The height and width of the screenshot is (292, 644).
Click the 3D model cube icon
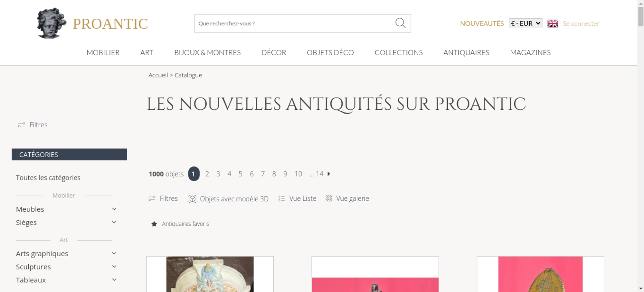[192, 199]
